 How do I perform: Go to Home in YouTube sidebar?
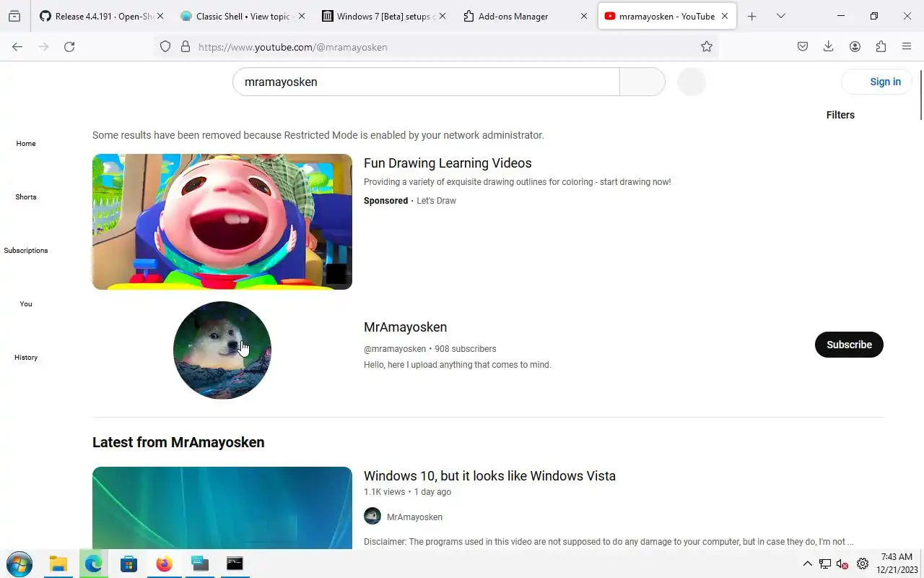26,143
